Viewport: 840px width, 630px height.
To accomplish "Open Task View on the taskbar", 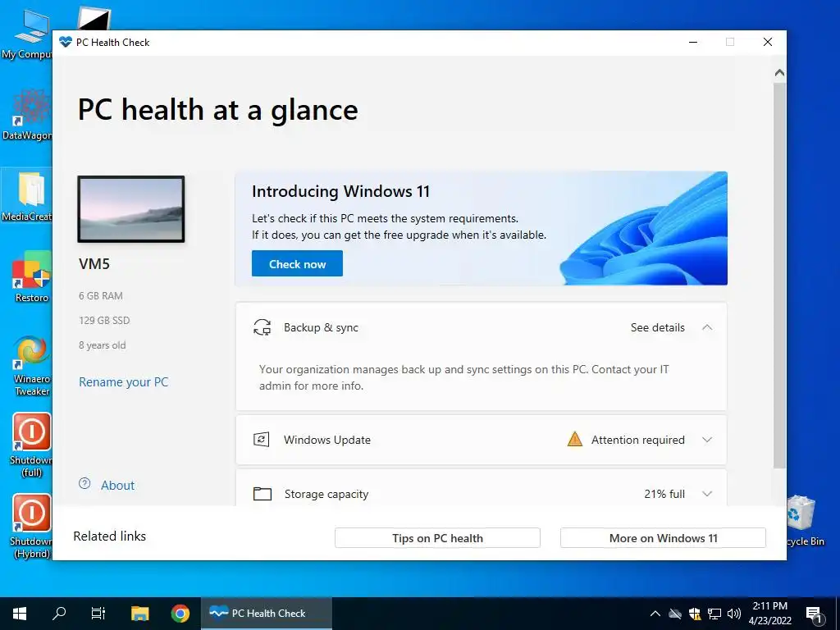I will pos(98,614).
